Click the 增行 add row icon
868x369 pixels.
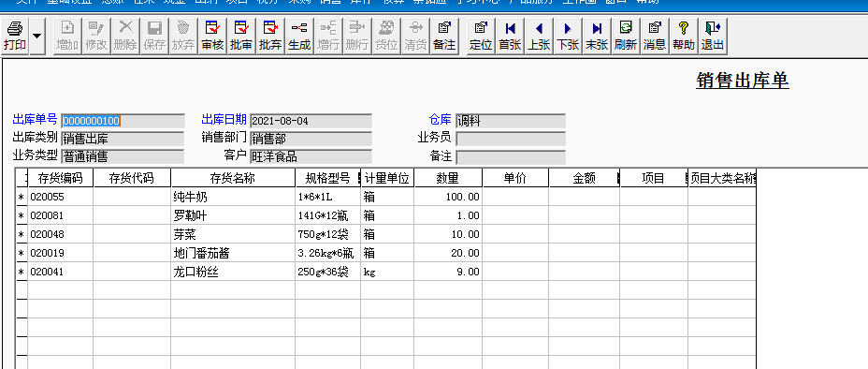click(x=328, y=36)
